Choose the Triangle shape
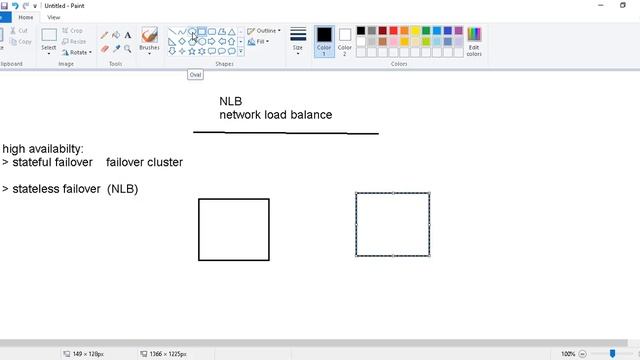 231,32
